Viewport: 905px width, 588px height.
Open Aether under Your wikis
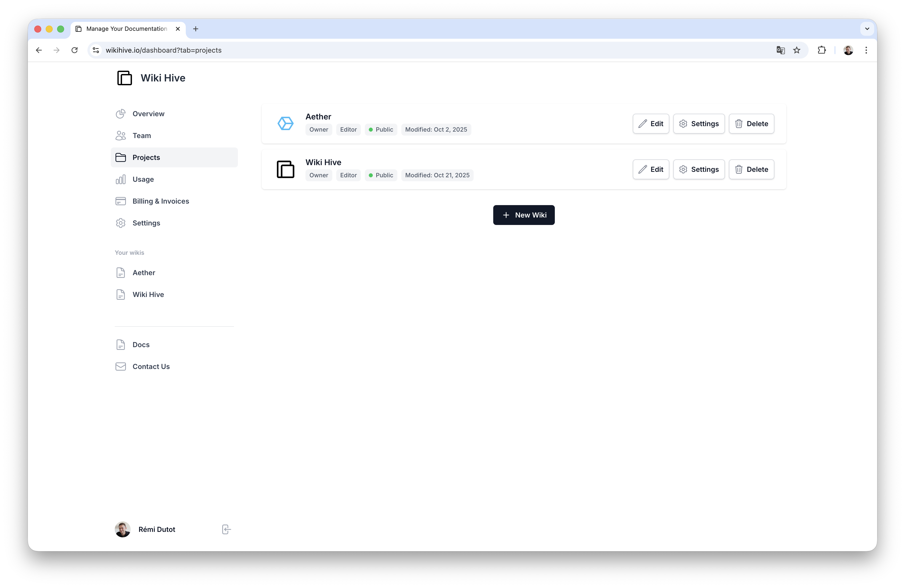pyautogui.click(x=143, y=273)
